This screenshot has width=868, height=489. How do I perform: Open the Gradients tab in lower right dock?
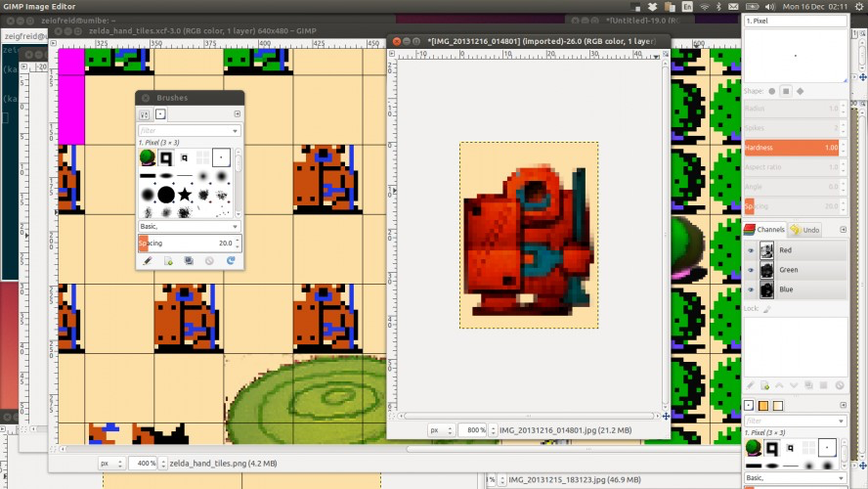[778, 406]
